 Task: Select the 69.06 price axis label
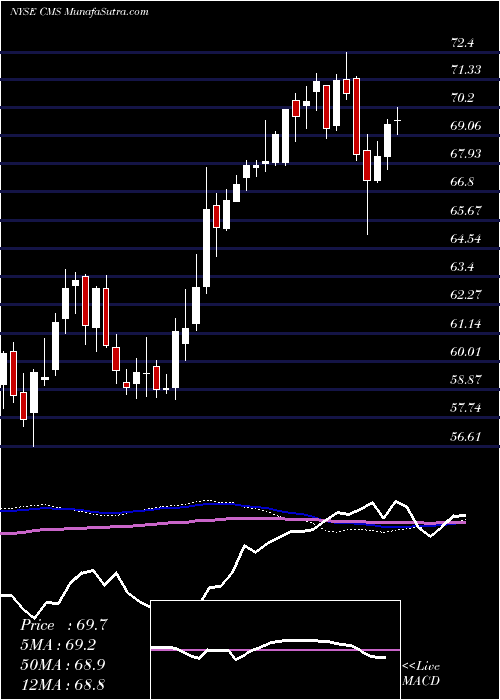point(467,126)
